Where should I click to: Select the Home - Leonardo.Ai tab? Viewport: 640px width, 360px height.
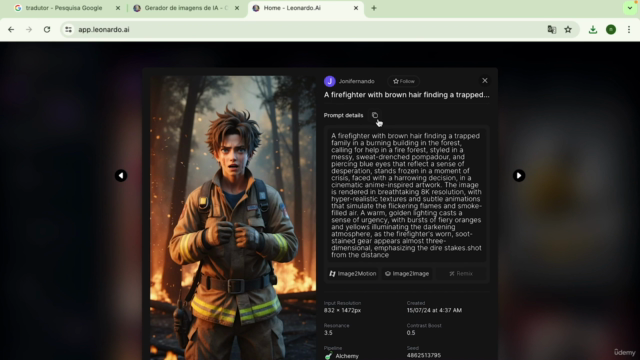(x=305, y=8)
